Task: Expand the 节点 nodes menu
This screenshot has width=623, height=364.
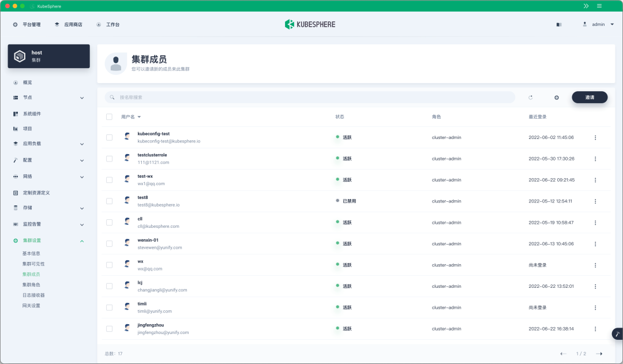Action: point(48,97)
